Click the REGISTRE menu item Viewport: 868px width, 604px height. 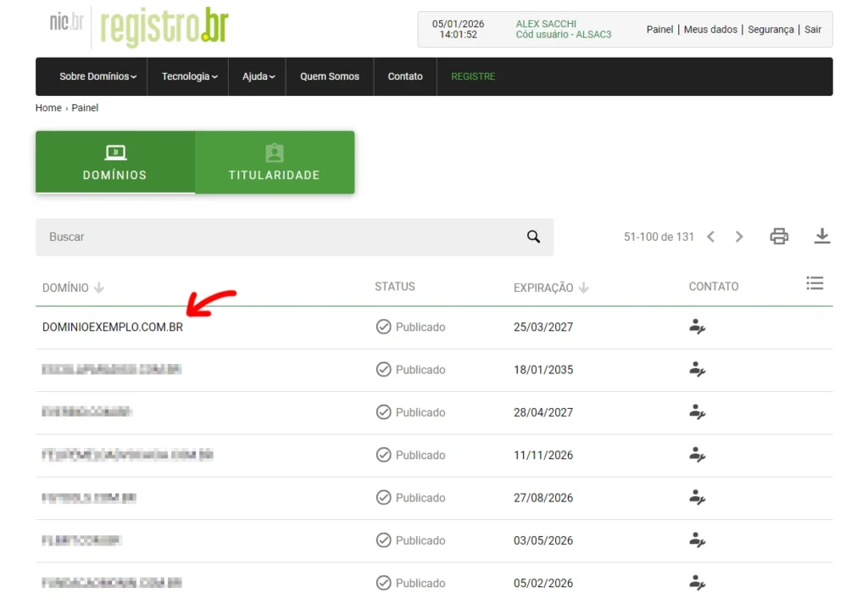coord(473,76)
